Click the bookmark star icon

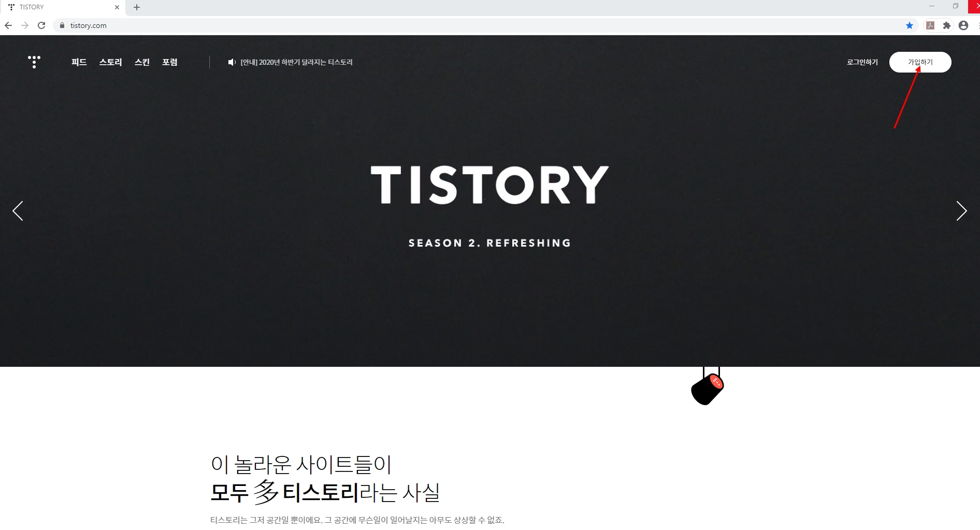[910, 25]
